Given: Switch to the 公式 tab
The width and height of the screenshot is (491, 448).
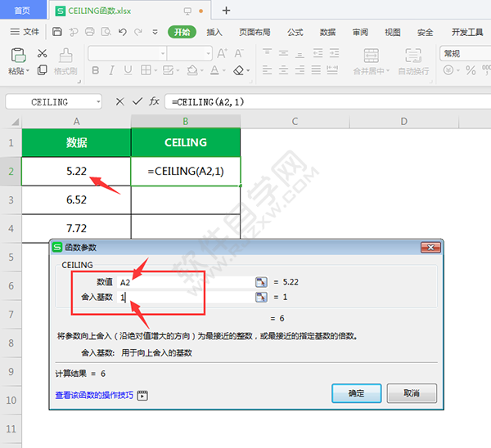Looking at the screenshot, I should click(x=295, y=32).
